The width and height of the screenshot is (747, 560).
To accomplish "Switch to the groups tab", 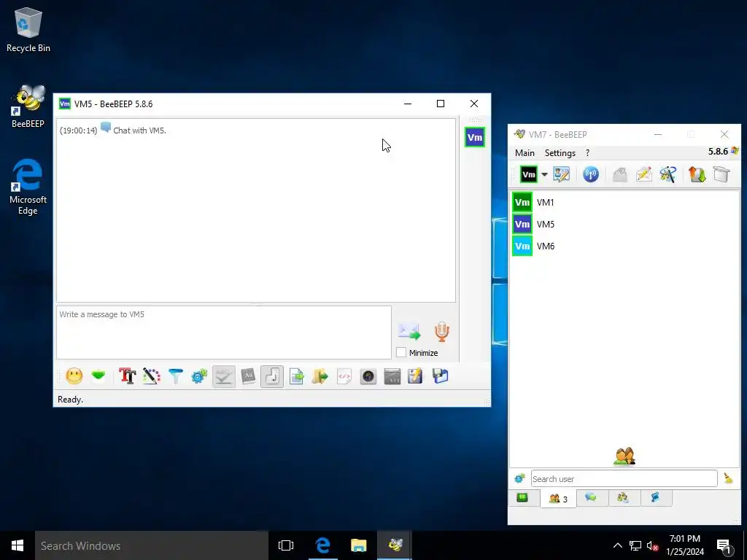I will (x=623, y=498).
